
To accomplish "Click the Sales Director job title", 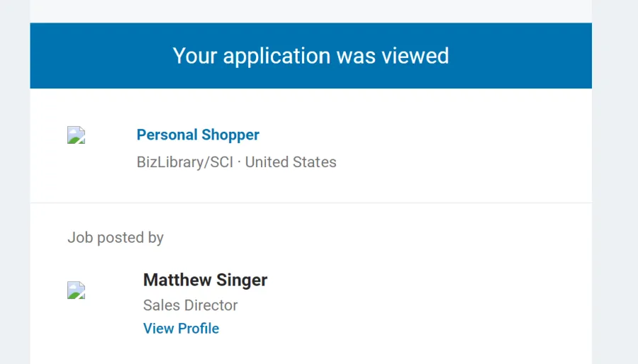I will pyautogui.click(x=191, y=305).
